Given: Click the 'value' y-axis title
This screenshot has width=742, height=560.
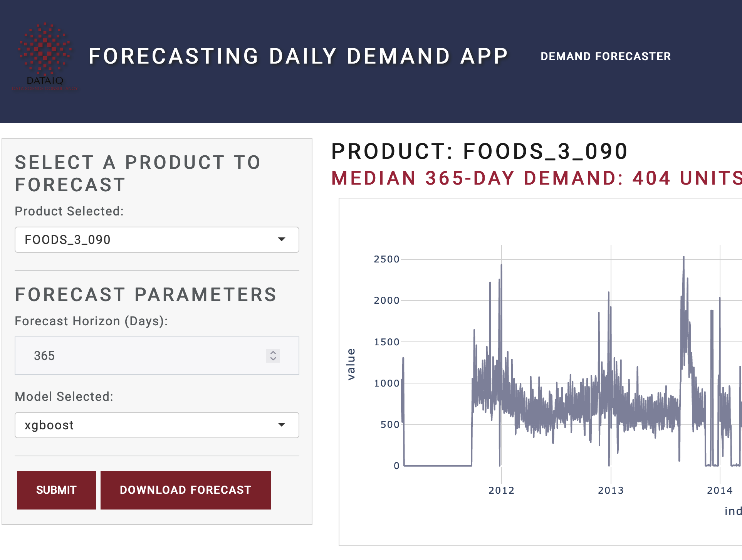Looking at the screenshot, I should [x=351, y=364].
